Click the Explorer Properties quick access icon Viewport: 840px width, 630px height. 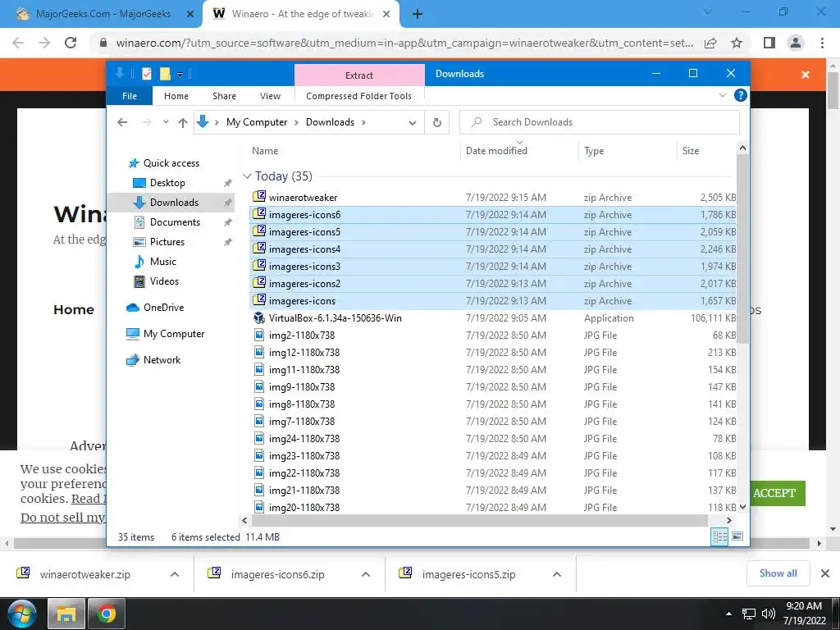147,74
